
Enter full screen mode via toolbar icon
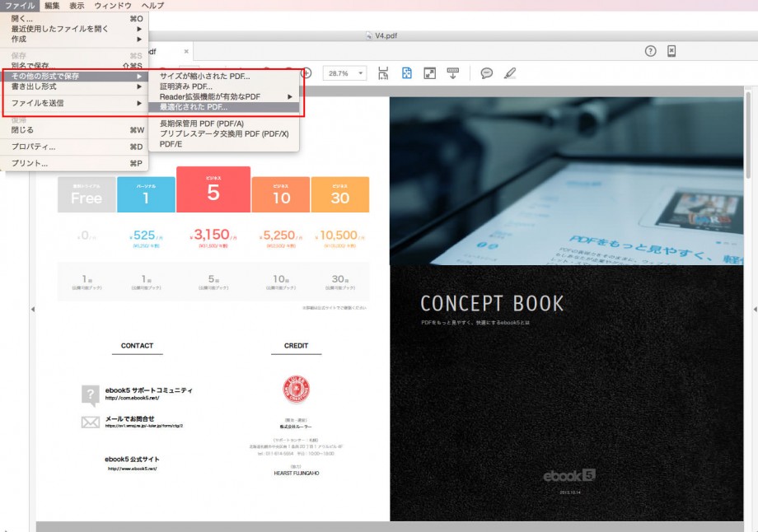[x=429, y=73]
